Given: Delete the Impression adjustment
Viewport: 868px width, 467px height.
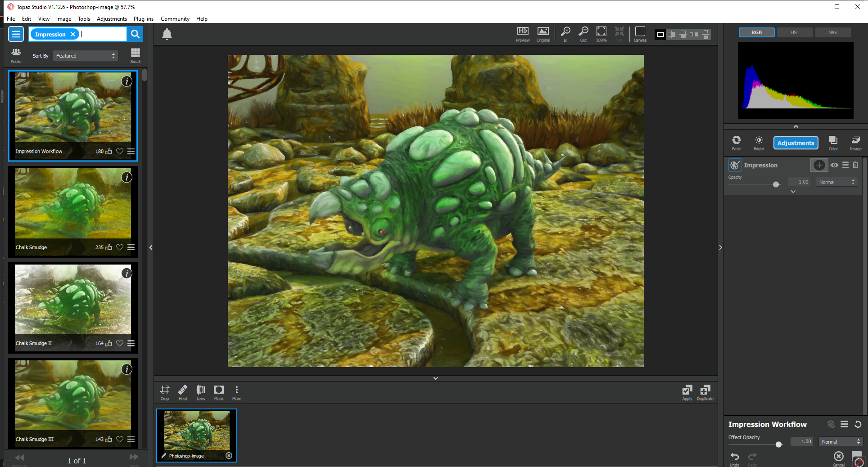Looking at the screenshot, I should tap(855, 165).
